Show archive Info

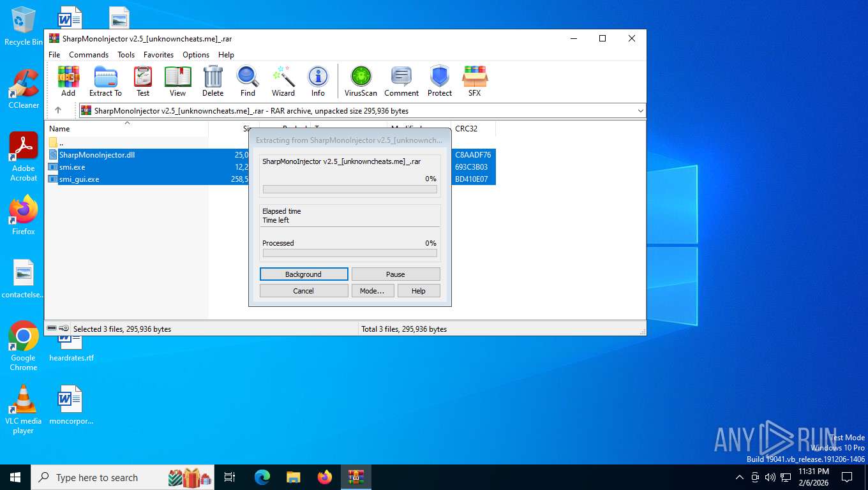[318, 81]
